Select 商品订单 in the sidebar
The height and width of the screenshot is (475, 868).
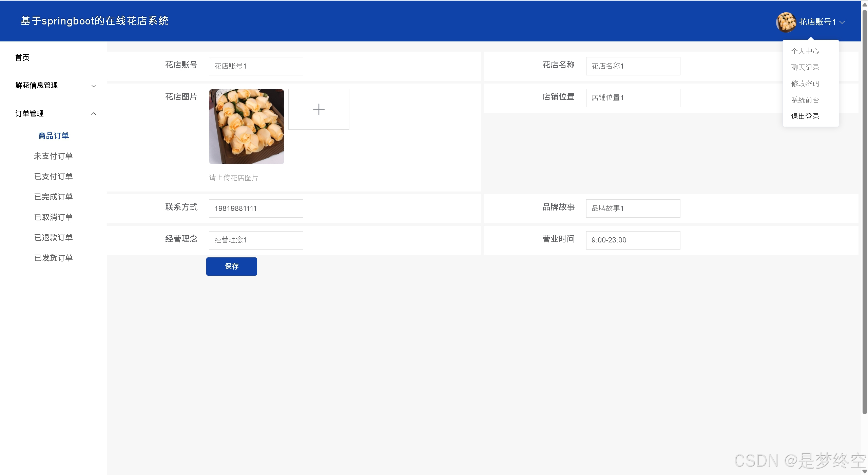click(x=53, y=135)
